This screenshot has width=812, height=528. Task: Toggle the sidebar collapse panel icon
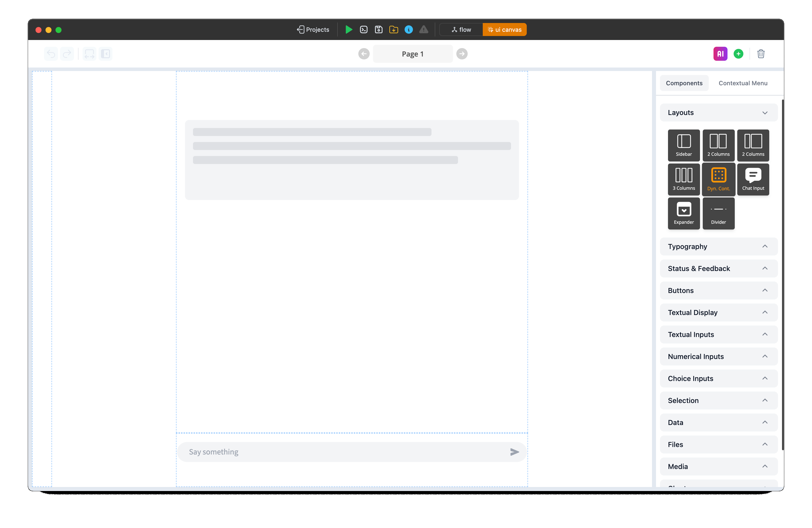tap(105, 54)
